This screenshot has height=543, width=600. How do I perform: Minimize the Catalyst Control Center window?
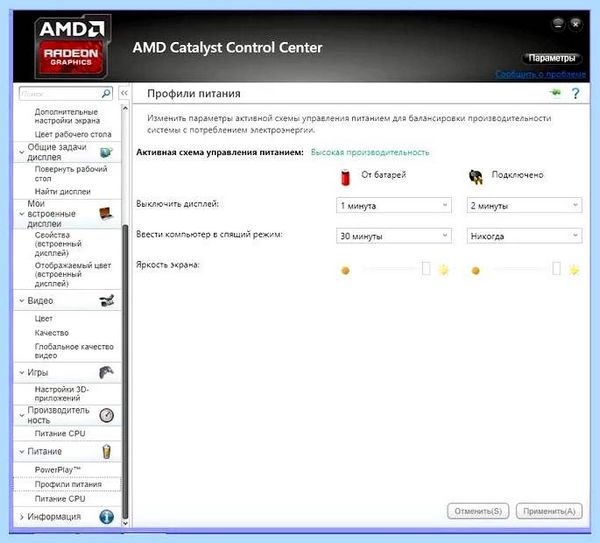pyautogui.click(x=558, y=24)
